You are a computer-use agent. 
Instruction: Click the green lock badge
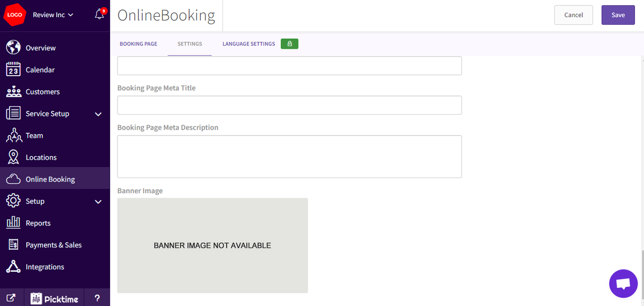point(289,44)
